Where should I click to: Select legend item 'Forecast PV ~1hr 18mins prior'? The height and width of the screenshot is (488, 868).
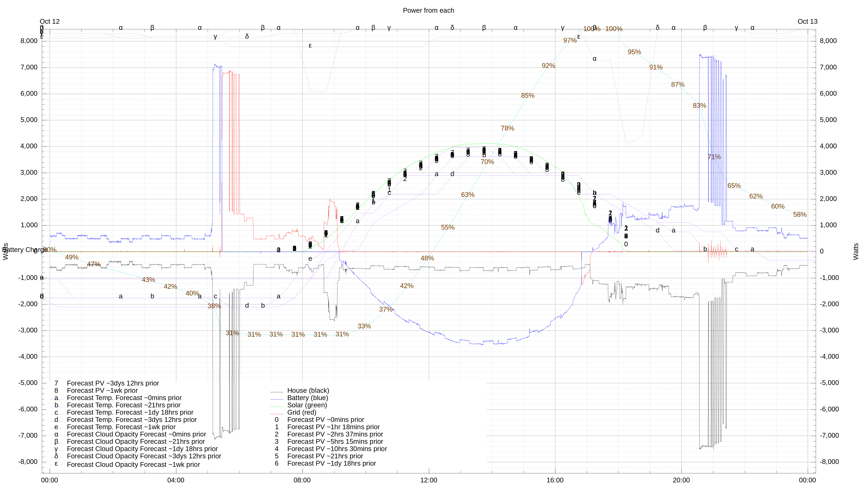coord(333,427)
